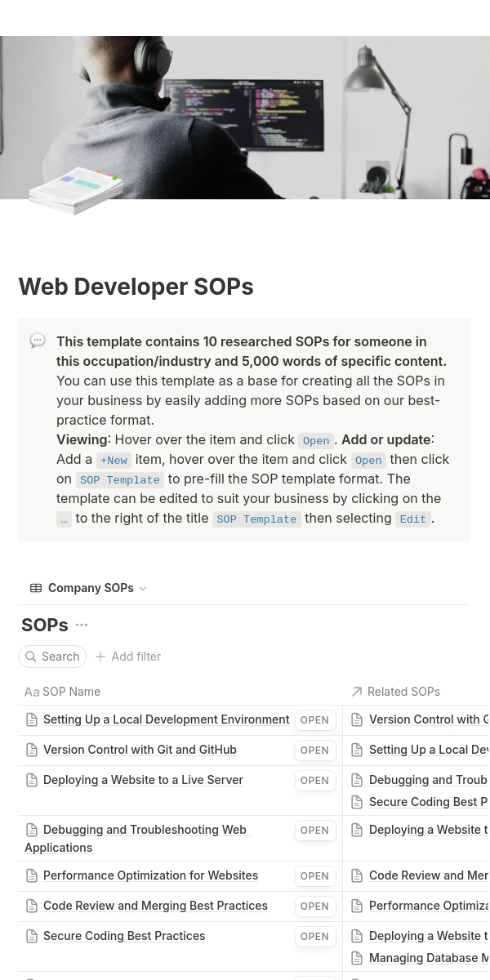
Task: Click the Related SOPs column header
Action: [x=403, y=692]
